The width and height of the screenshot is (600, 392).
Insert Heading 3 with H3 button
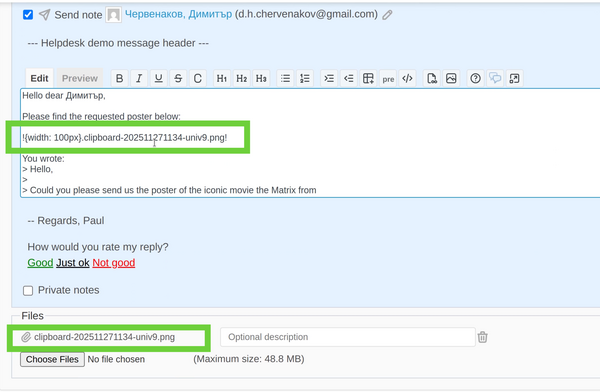(x=261, y=78)
